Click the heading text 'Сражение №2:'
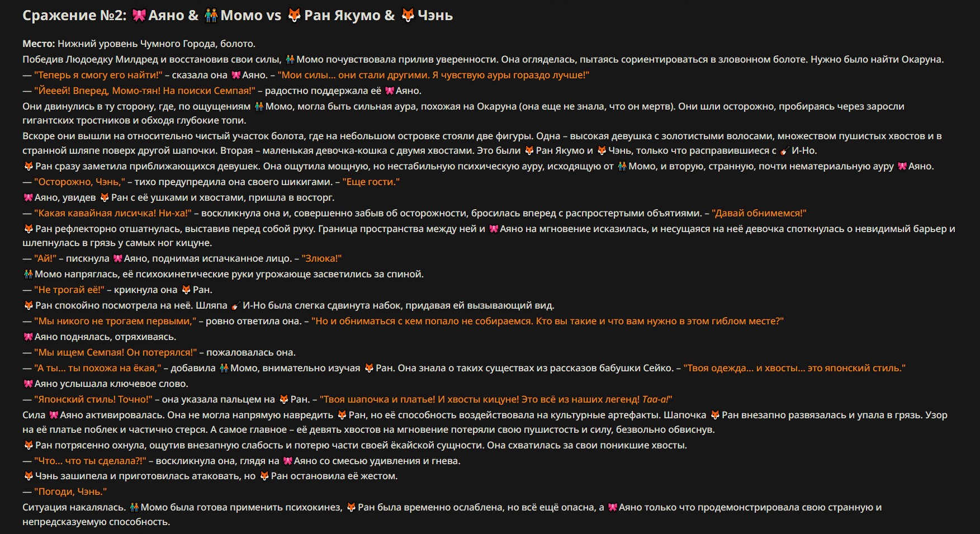This screenshot has width=980, height=534. [74, 15]
